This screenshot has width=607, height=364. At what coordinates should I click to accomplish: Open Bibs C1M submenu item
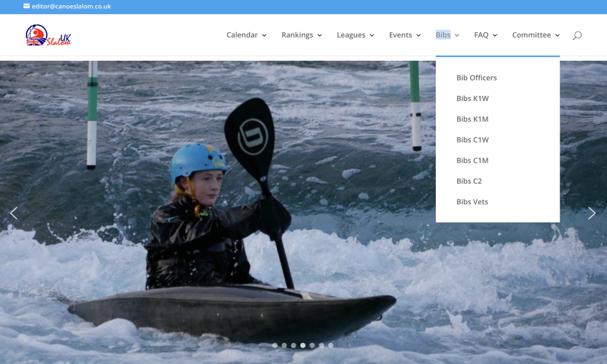473,161
